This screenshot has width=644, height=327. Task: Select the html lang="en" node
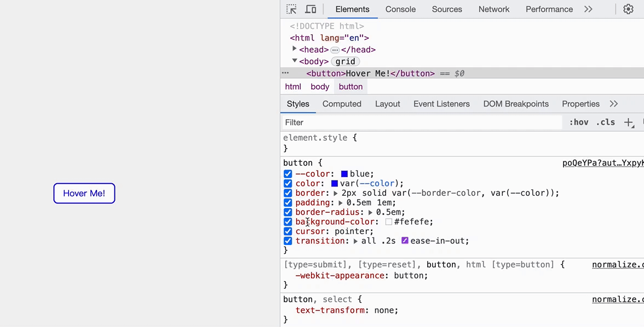click(x=330, y=38)
